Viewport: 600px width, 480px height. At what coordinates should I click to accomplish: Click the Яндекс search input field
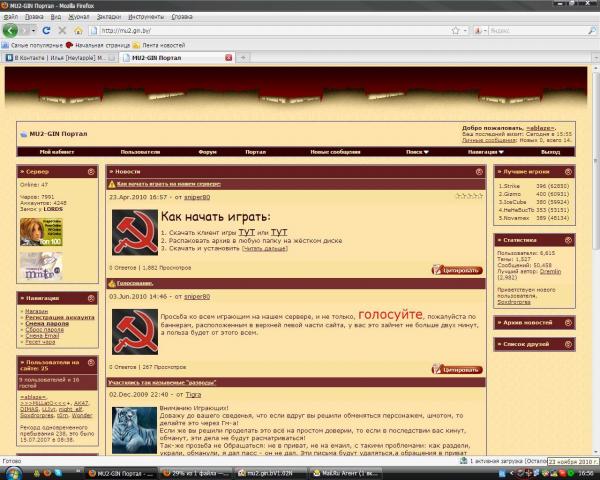pos(536,31)
